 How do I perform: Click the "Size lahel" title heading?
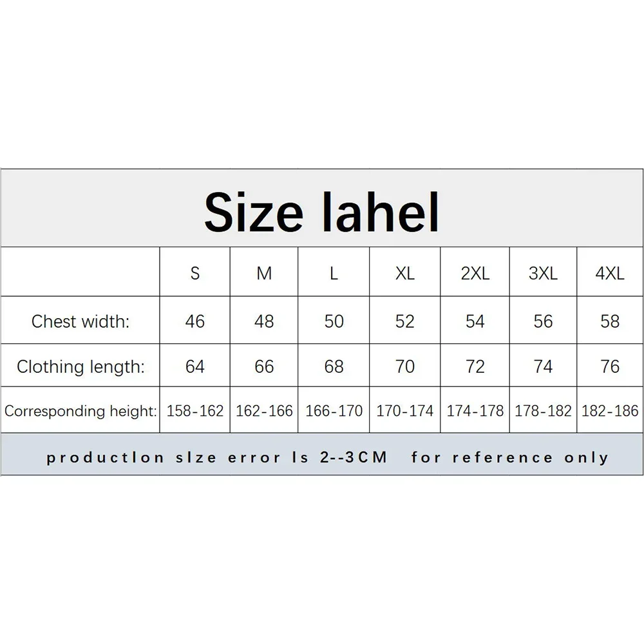coord(321,211)
